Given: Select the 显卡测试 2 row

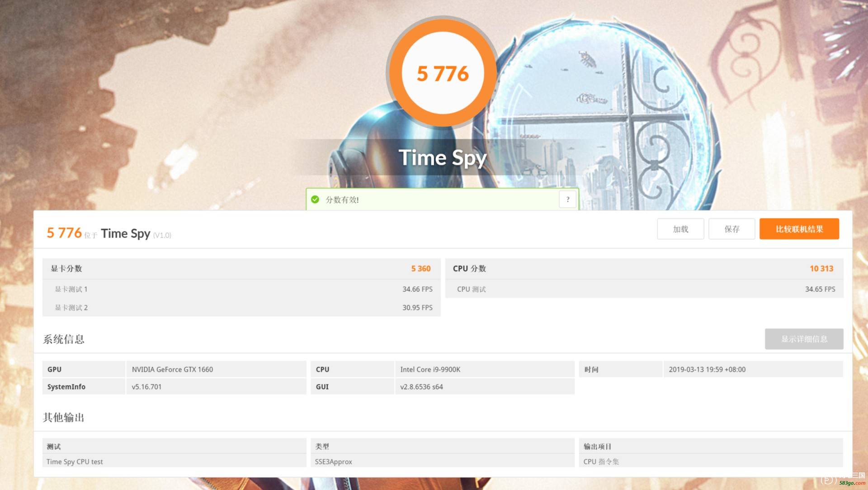Looking at the screenshot, I should 241,308.
